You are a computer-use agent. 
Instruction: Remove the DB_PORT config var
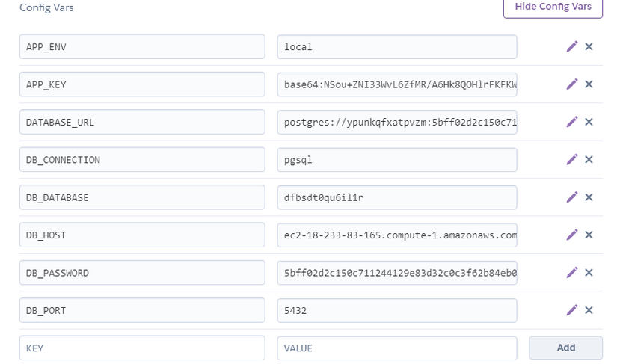589,310
